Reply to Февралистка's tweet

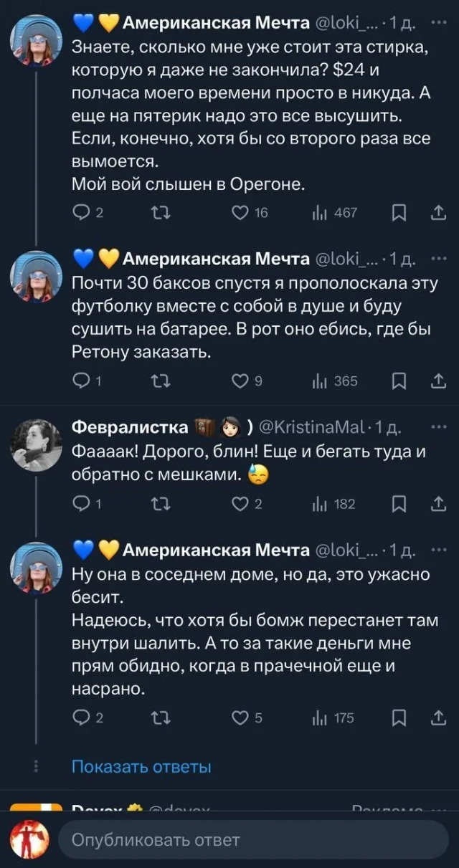point(84,504)
